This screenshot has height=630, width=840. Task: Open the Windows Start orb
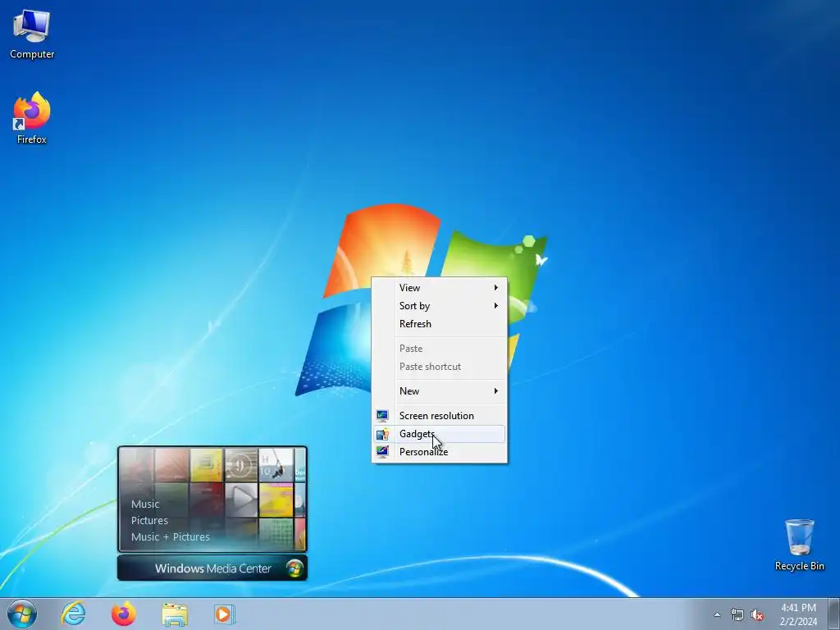[22, 614]
